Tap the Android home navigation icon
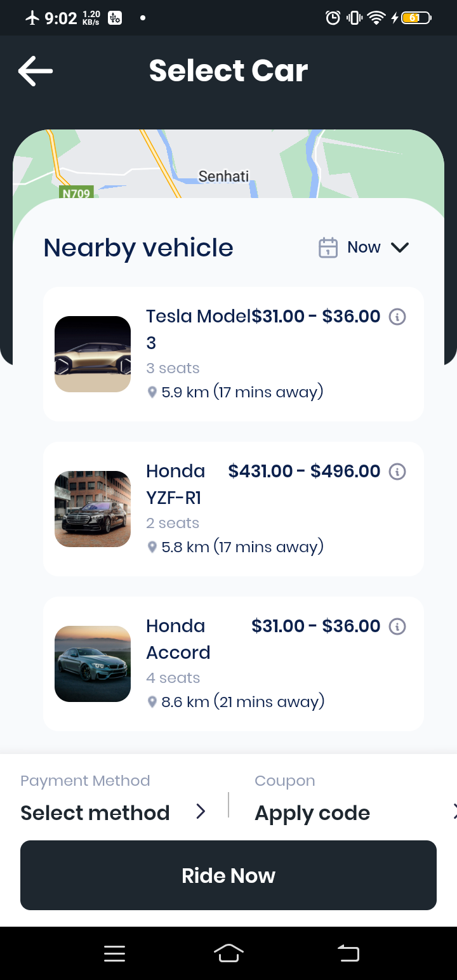Viewport: 457px width, 980px height. click(229, 953)
